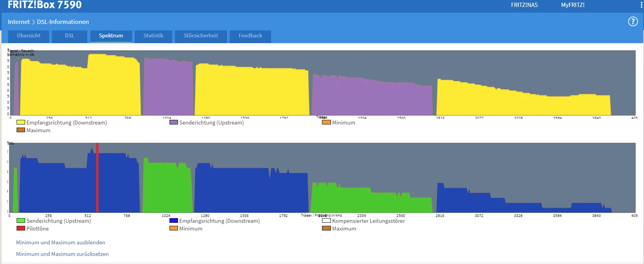The width and height of the screenshot is (644, 264).
Task: Click Minimum und Maximum ausblenden
Action: coord(61,242)
